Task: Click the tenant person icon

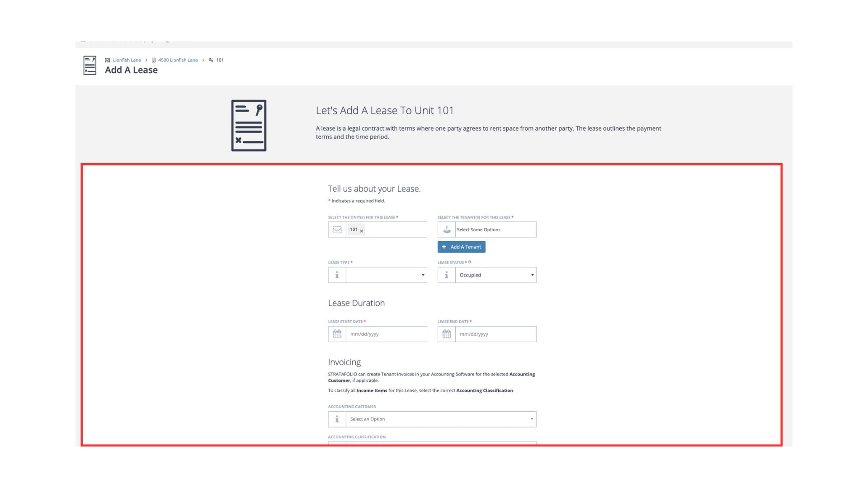Action: [446, 230]
